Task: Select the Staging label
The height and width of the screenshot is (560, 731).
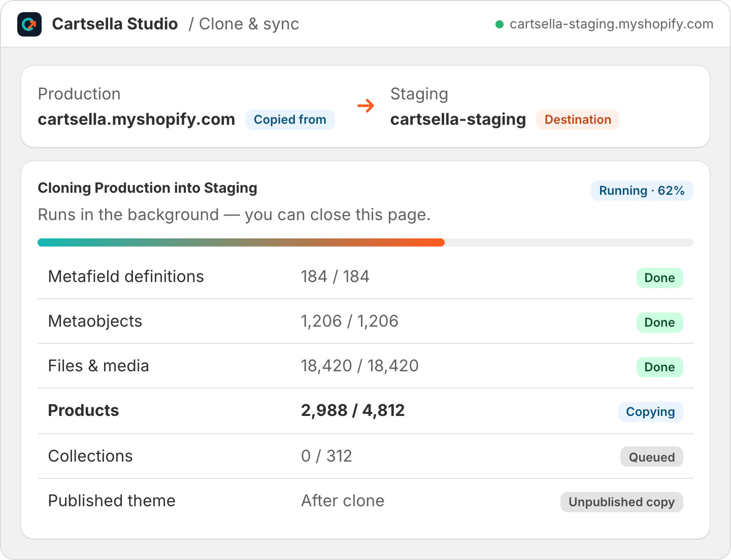Action: (419, 94)
